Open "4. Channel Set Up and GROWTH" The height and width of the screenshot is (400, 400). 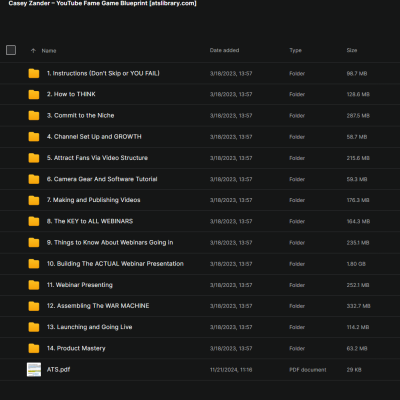coord(94,137)
